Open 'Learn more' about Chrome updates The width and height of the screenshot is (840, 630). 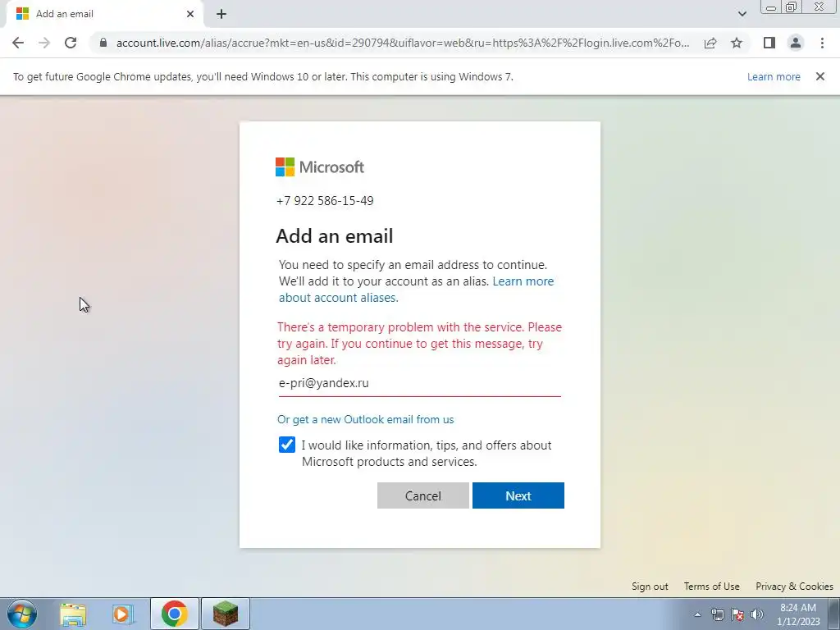774,76
